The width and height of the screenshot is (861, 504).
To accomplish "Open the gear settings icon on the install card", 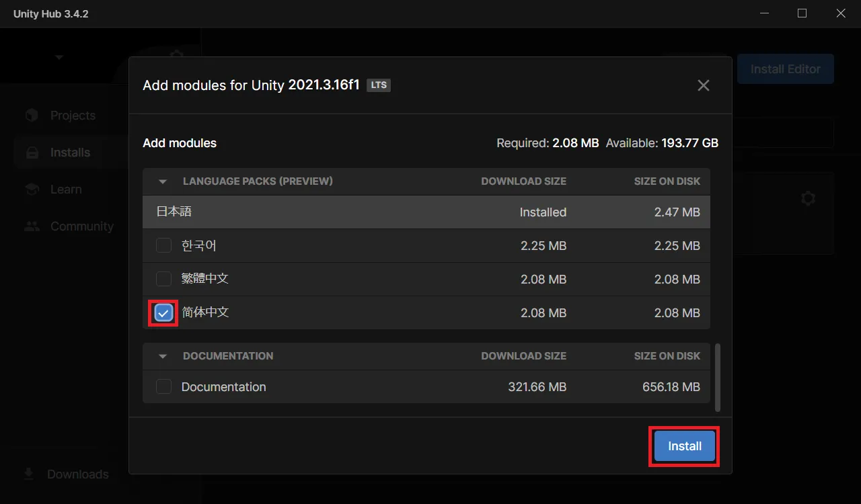I will (809, 199).
